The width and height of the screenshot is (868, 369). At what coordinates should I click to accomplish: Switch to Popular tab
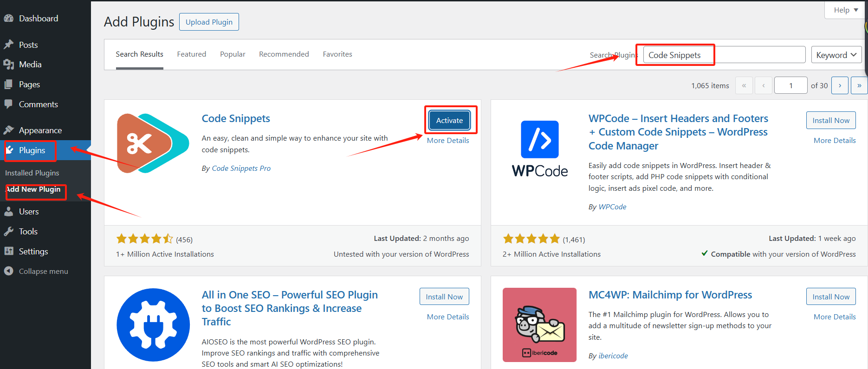click(x=233, y=54)
